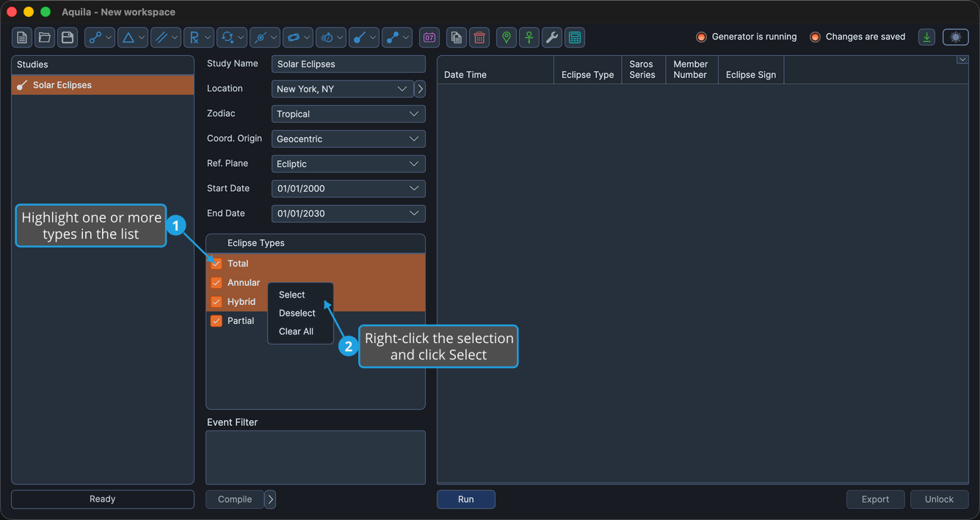Click the Changes are saved status indicator
980x520 pixels.
857,37
